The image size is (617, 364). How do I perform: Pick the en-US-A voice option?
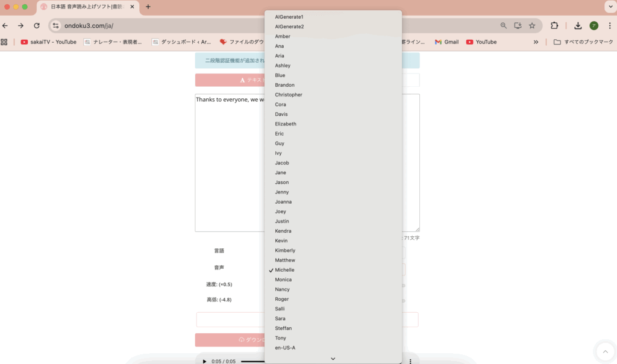click(x=285, y=348)
